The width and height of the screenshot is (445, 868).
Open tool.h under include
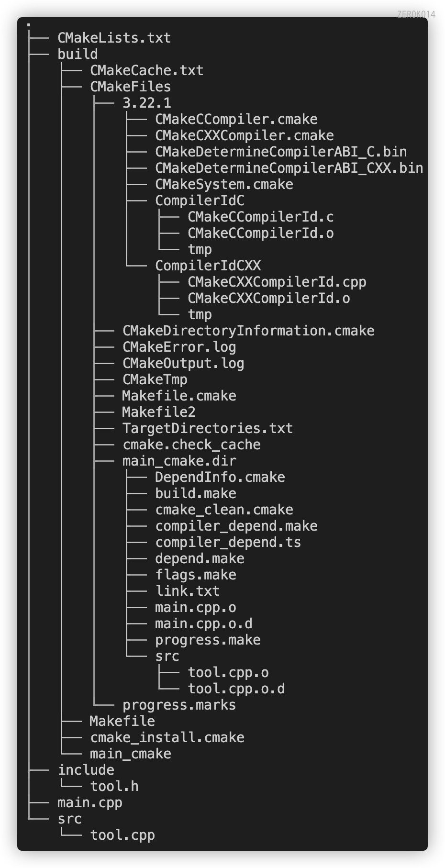[114, 786]
